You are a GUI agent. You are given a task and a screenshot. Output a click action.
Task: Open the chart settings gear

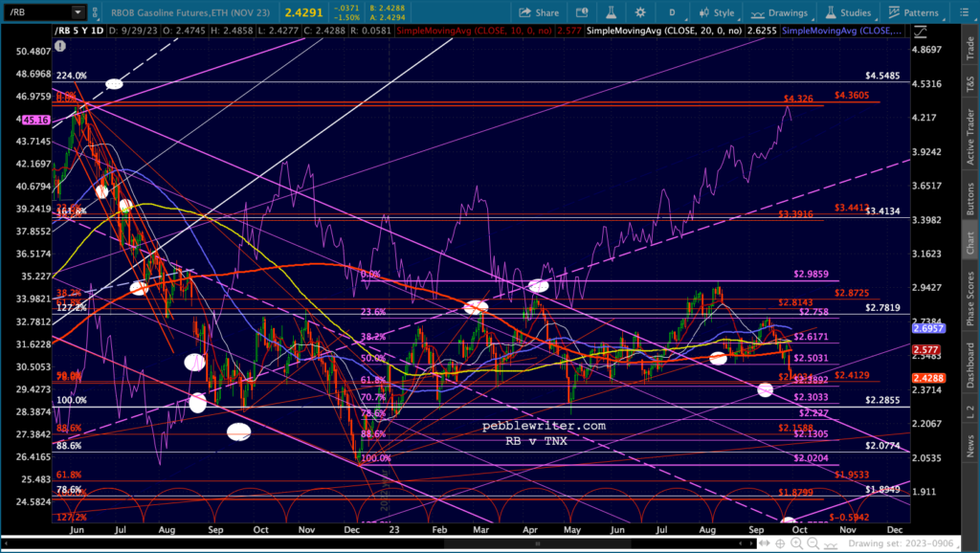pyautogui.click(x=640, y=12)
